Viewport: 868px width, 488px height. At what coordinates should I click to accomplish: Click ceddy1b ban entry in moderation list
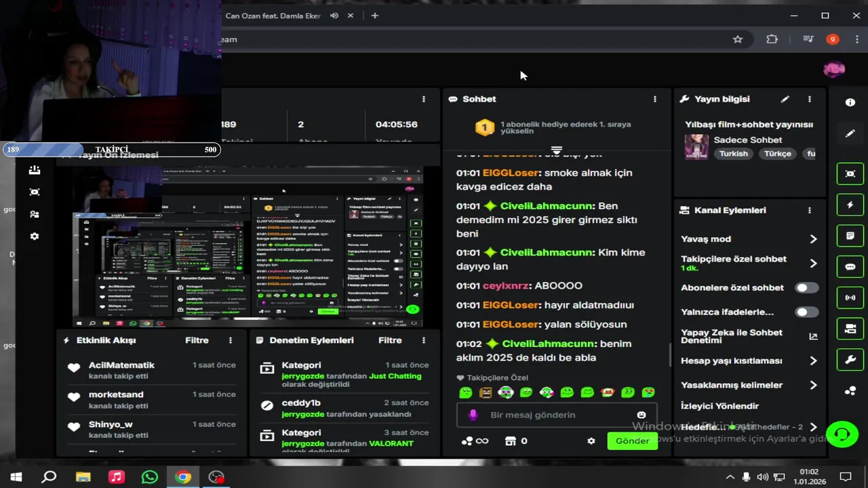coord(344,408)
